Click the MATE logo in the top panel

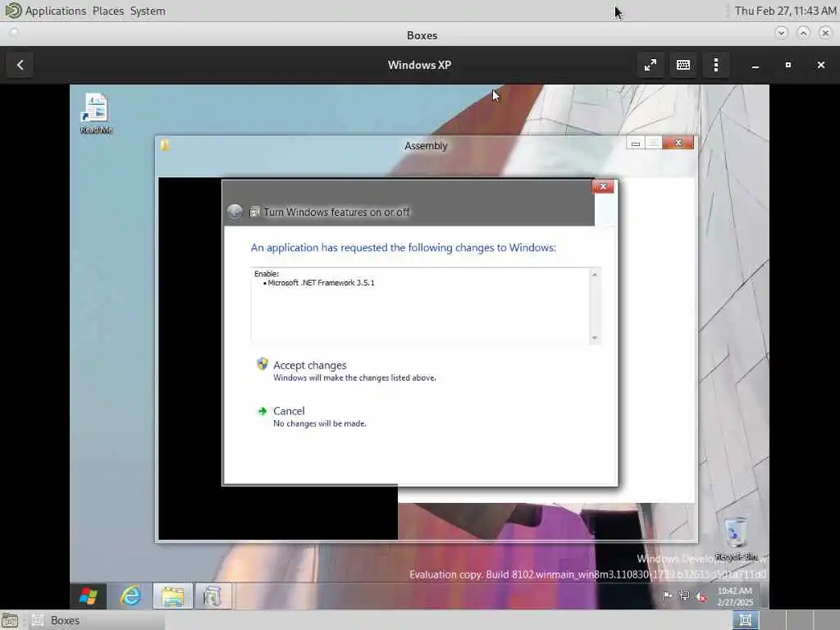(12, 11)
